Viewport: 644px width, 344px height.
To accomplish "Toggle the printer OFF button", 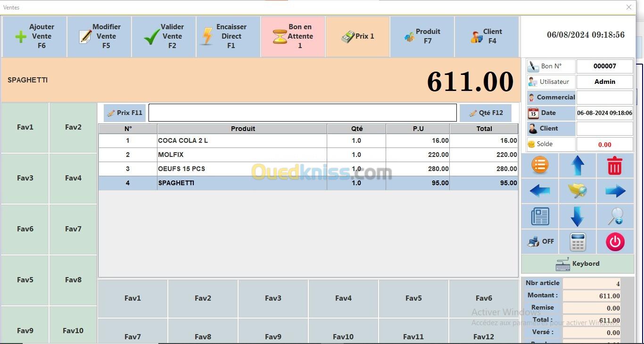I will tap(540, 242).
